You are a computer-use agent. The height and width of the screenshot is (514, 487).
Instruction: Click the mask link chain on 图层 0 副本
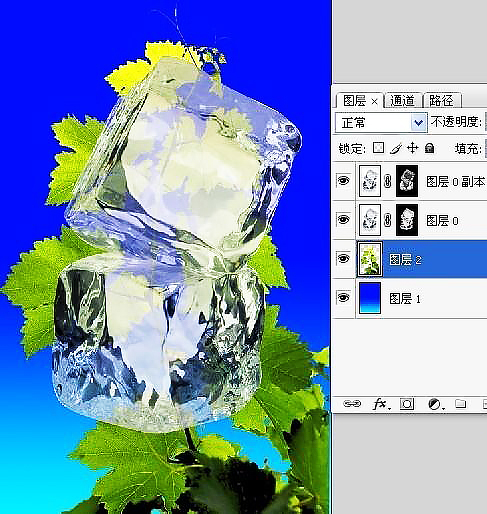388,181
